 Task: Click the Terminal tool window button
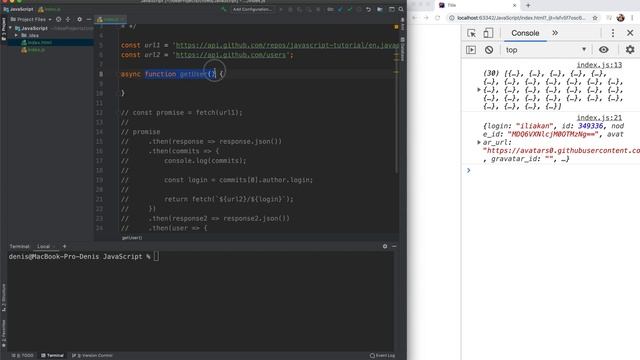(52, 356)
